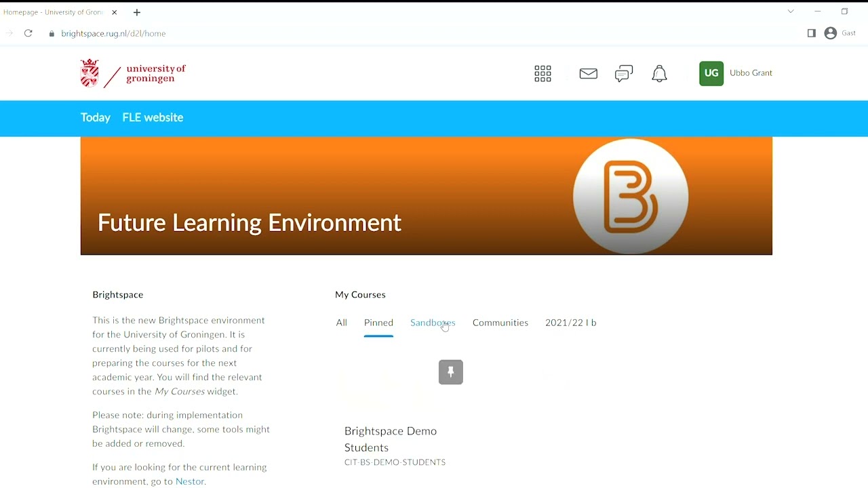Open the Brightspace Demo Students course
The image size is (868, 488).
point(391,440)
